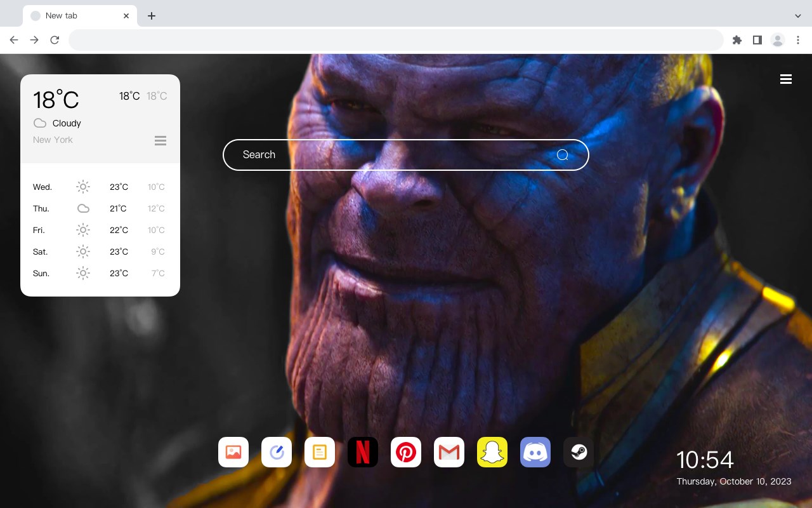Click Thursday's low of 12°C
The image size is (812, 508).
(156, 208)
